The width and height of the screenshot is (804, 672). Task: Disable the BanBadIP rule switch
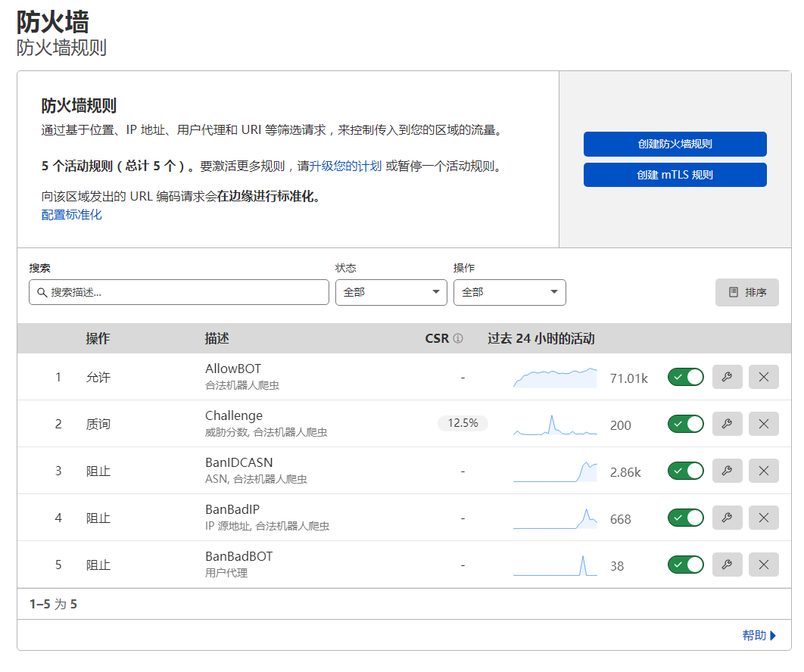(686, 518)
